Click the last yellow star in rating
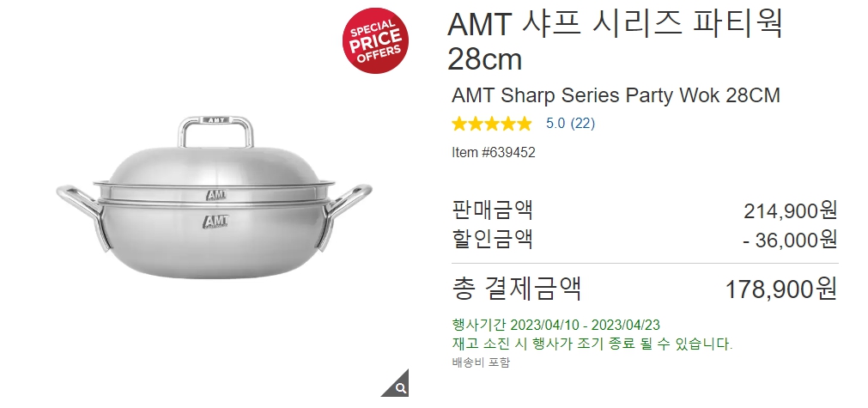Screen dimensions: 868x408 (x=524, y=124)
